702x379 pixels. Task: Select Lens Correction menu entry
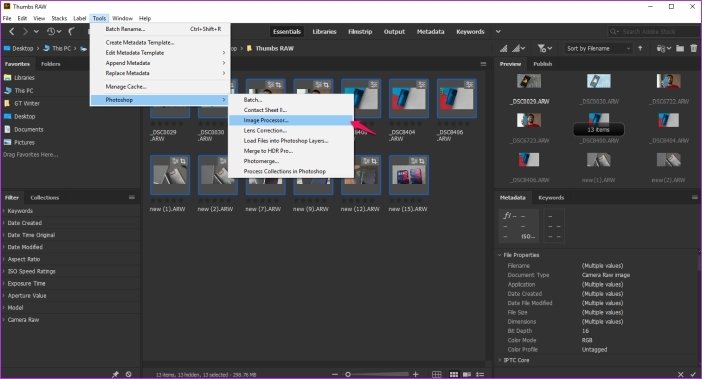(291, 131)
